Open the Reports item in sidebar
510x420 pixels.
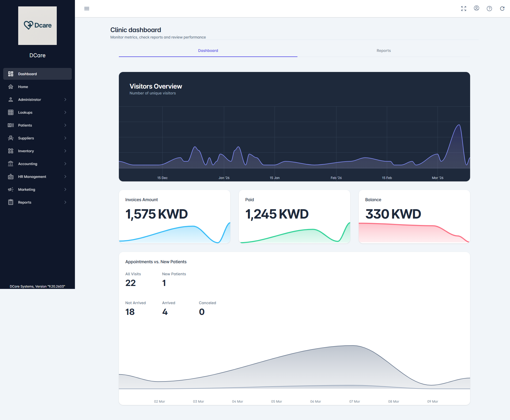click(24, 202)
